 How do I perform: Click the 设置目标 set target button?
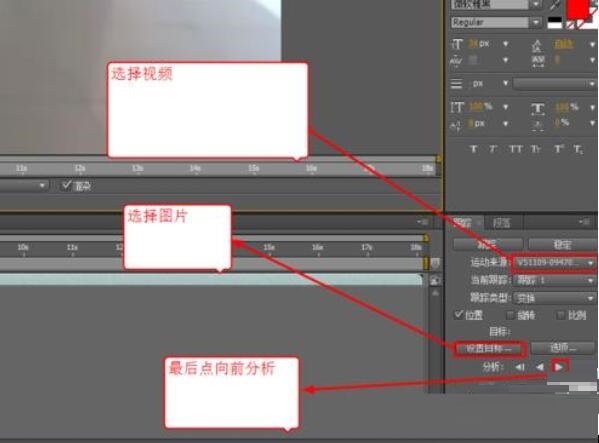489,348
